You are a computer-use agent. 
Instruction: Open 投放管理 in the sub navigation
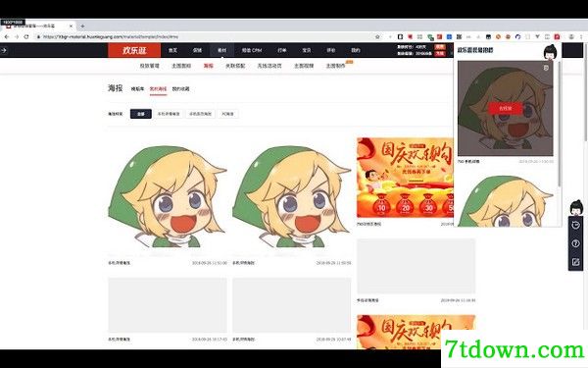click(149, 66)
